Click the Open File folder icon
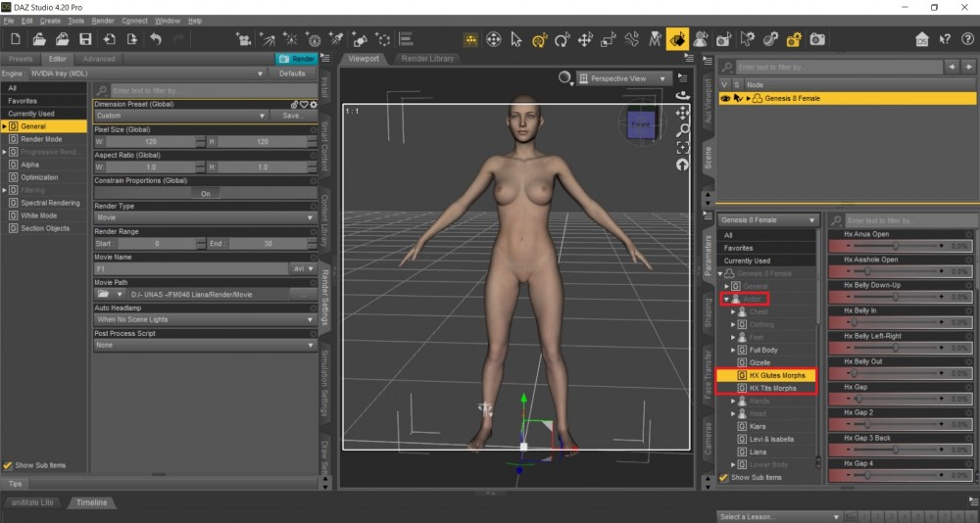Image resolution: width=980 pixels, height=523 pixels. coord(39,39)
